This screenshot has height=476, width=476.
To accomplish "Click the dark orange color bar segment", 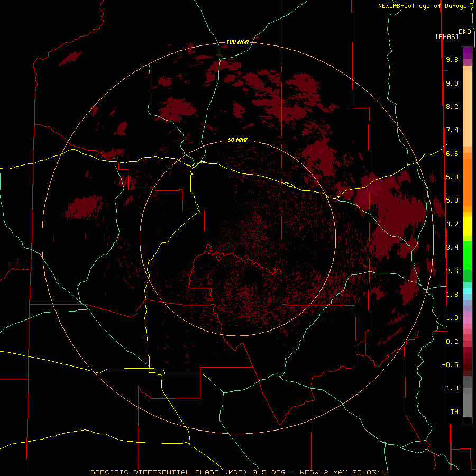I will (467, 183).
